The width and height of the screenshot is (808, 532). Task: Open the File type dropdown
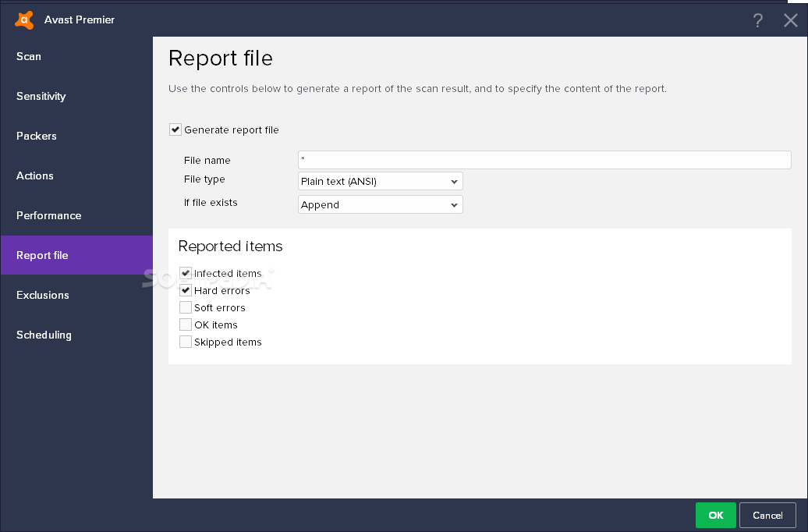(381, 182)
